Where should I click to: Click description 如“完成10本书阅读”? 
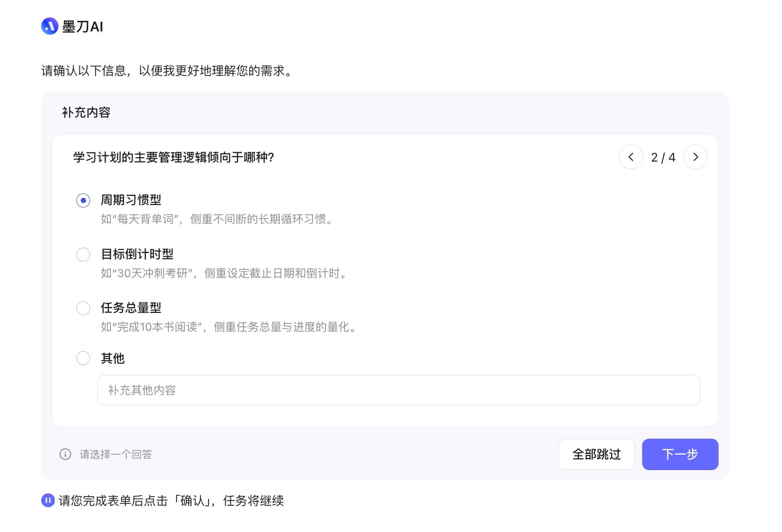click(229, 327)
